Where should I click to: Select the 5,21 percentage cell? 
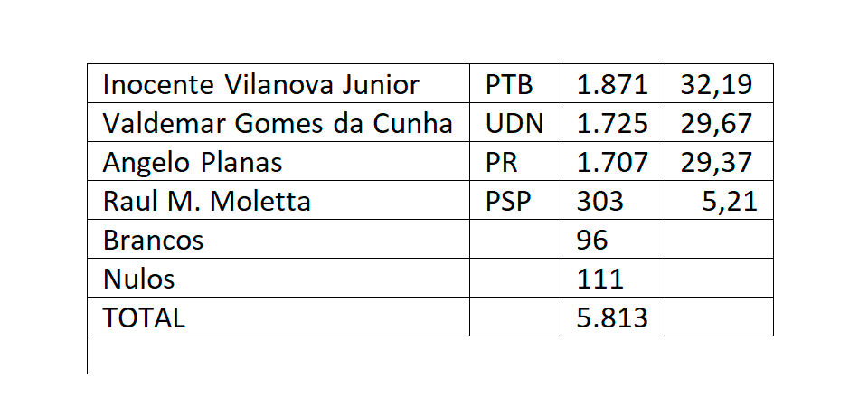point(719,200)
